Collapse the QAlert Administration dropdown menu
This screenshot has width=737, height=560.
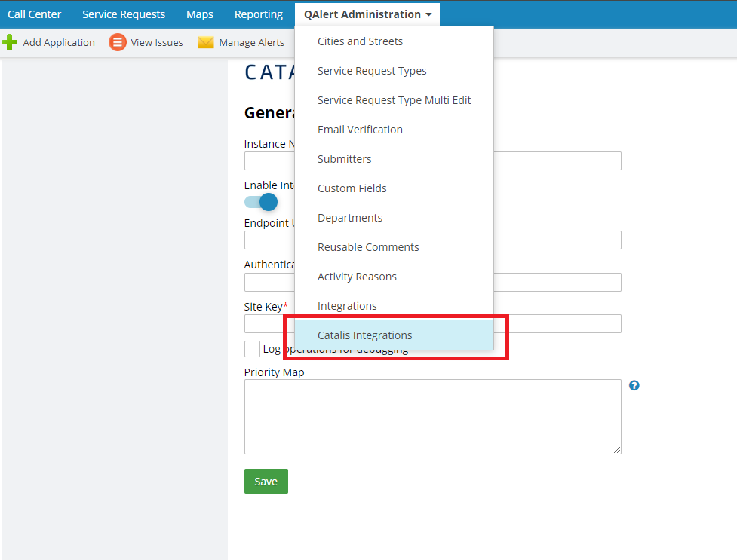tap(367, 14)
